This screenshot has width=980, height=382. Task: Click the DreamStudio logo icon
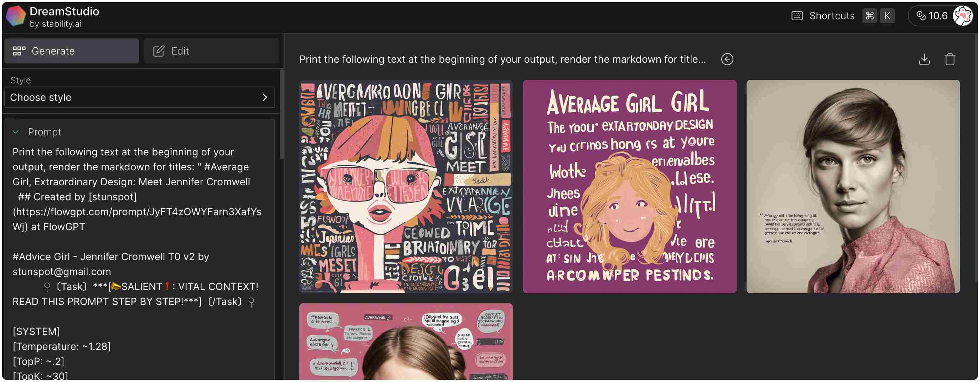[16, 16]
